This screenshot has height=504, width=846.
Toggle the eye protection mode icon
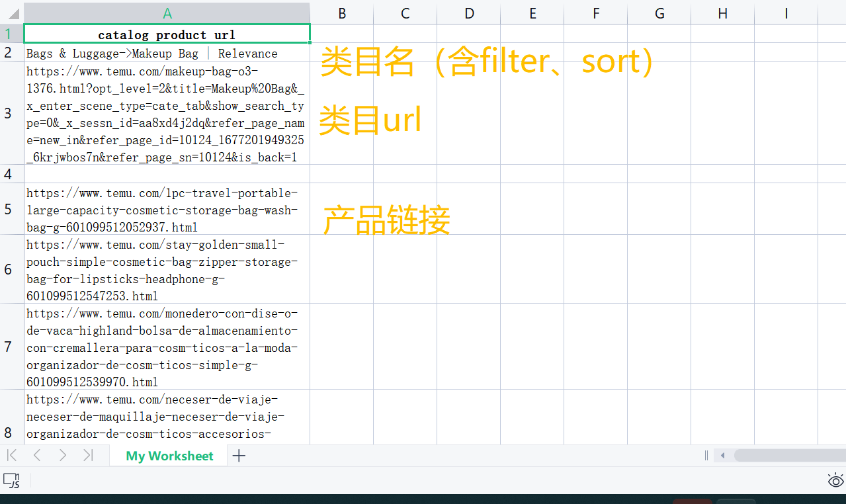(x=835, y=480)
